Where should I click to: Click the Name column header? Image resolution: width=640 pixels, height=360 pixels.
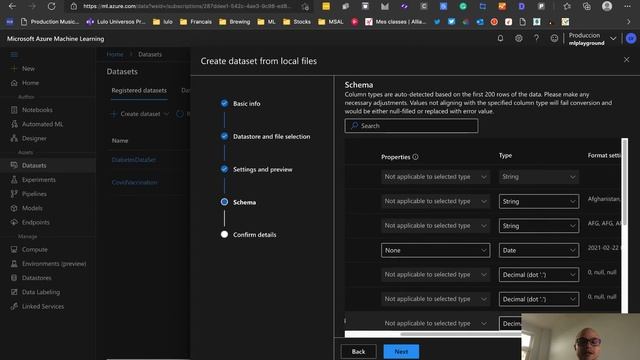pos(120,140)
